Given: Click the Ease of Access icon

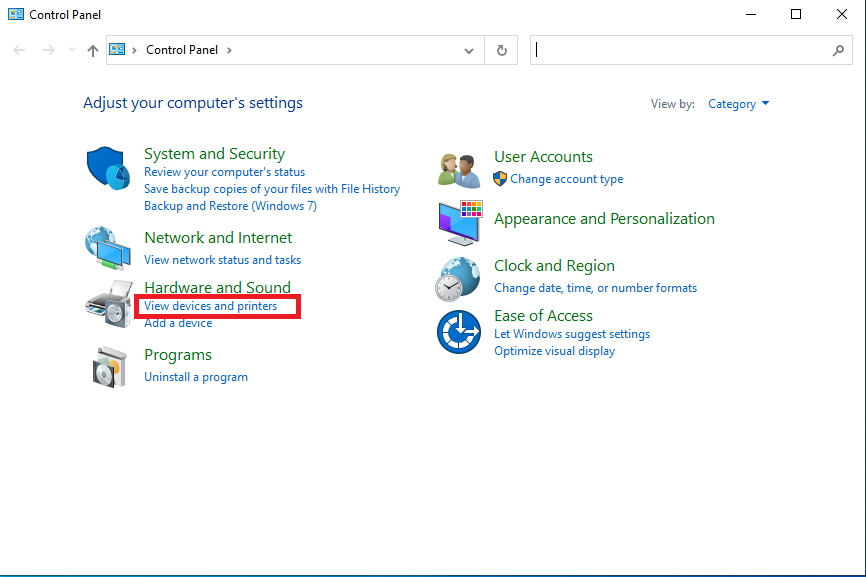Looking at the screenshot, I should (459, 332).
